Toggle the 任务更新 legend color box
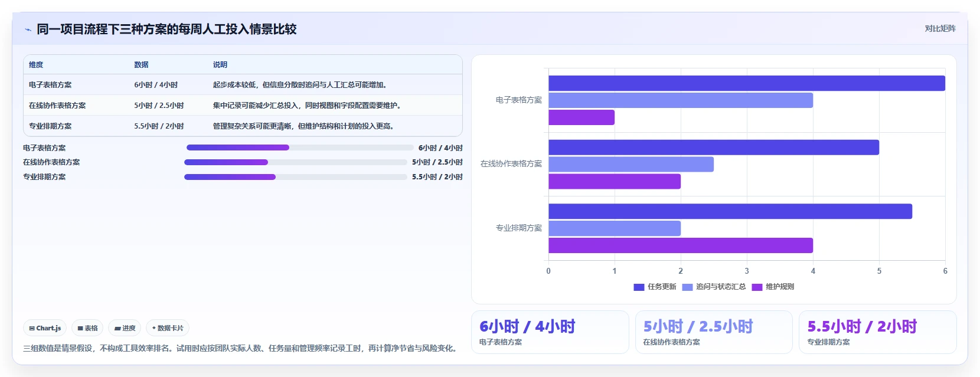Image resolution: width=980 pixels, height=377 pixels. [x=639, y=287]
